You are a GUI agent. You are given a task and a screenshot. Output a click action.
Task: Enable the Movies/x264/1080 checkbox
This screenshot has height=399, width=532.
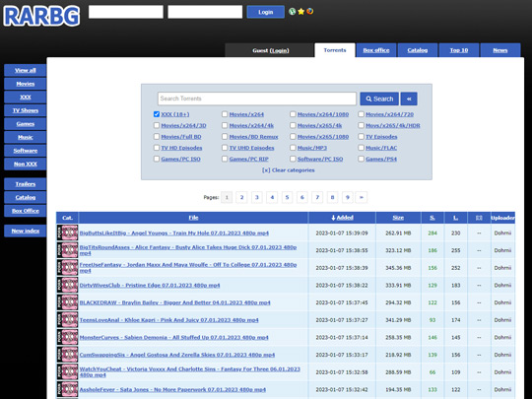point(293,114)
